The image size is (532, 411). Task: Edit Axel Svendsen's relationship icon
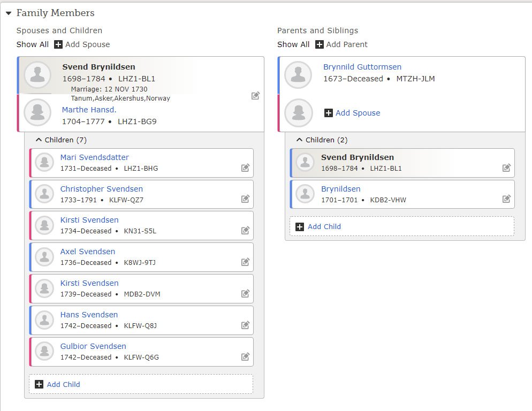click(245, 262)
